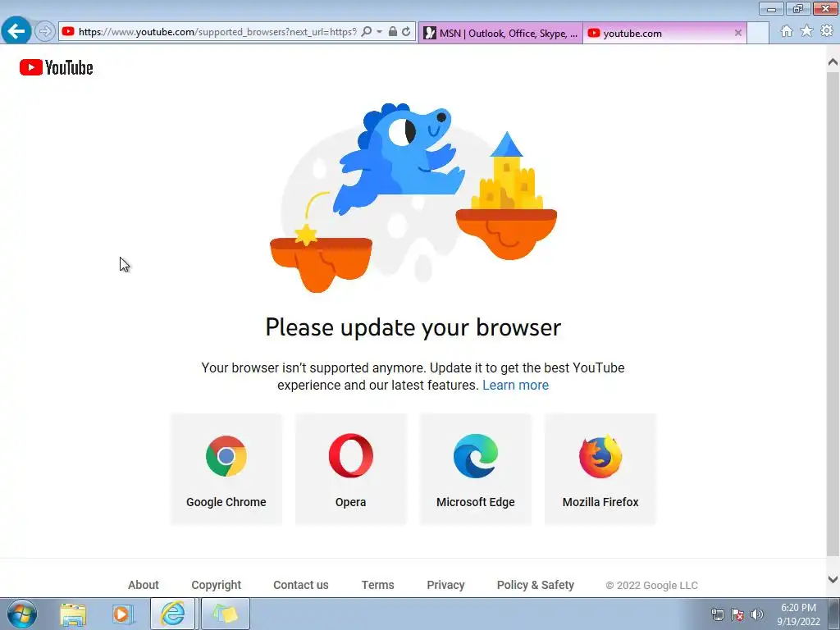Open the Privacy footer link

445,585
